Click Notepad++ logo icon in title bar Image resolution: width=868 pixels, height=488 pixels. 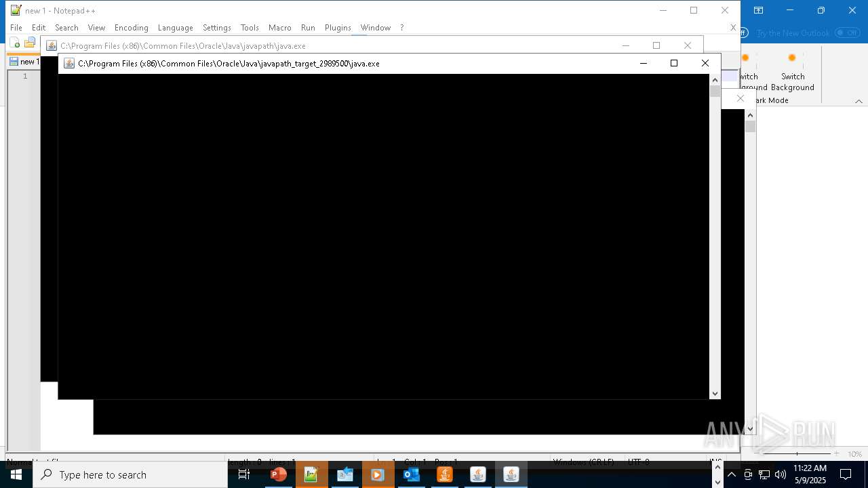[x=16, y=10]
